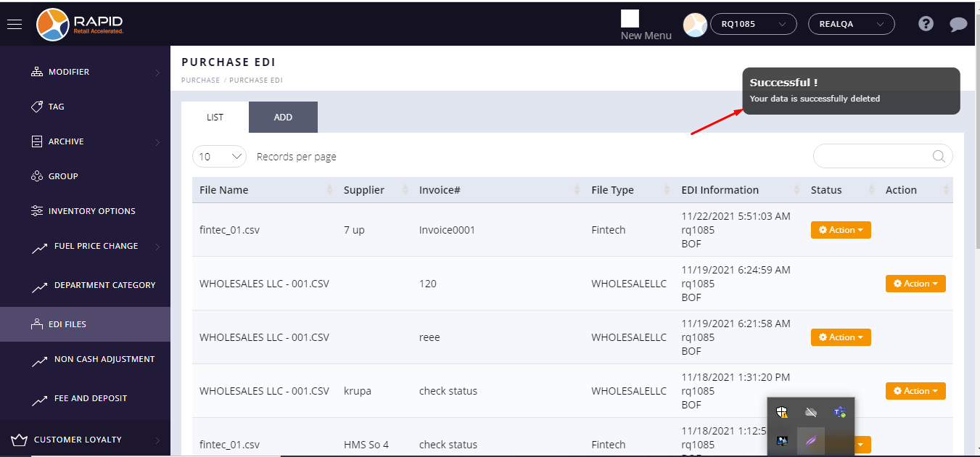Open the hamburger navigation menu
Image resolution: width=980 pixels, height=457 pixels.
[15, 24]
